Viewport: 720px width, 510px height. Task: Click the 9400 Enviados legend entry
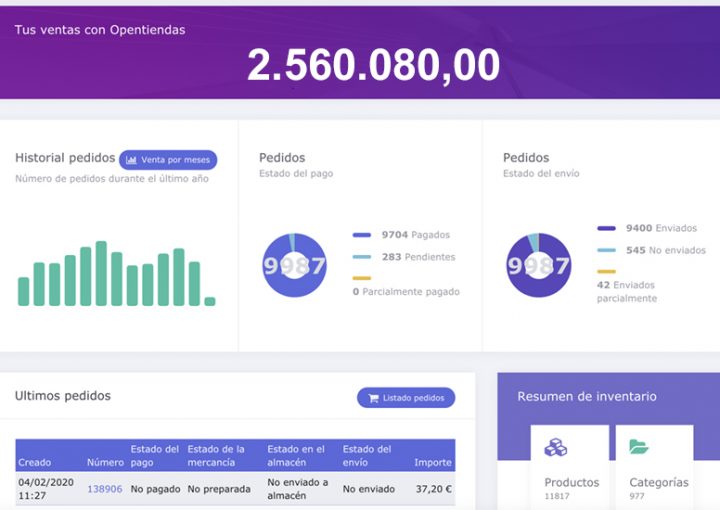tap(661, 228)
